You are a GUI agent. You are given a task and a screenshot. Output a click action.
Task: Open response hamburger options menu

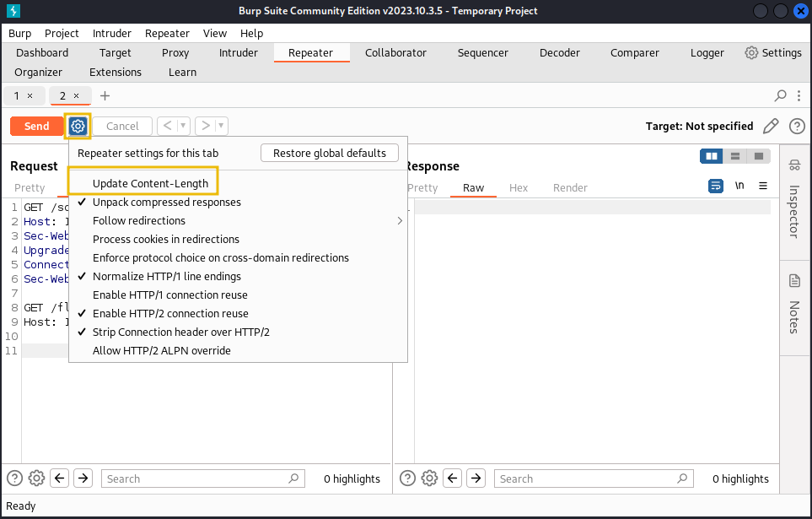coord(763,186)
